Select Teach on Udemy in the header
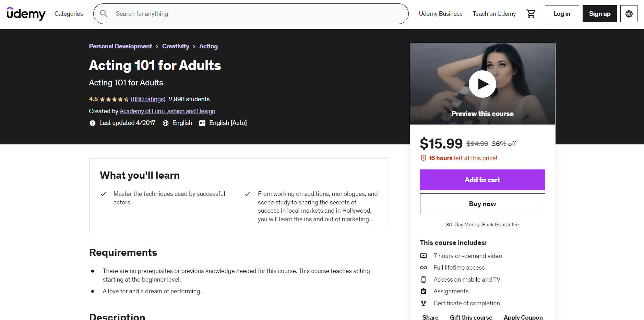This screenshot has width=644, height=320. [494, 14]
